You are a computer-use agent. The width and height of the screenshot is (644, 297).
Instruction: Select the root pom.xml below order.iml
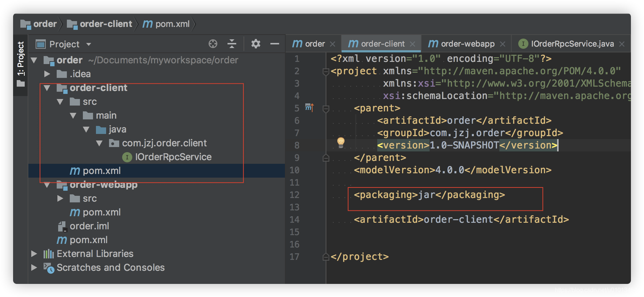(x=89, y=240)
